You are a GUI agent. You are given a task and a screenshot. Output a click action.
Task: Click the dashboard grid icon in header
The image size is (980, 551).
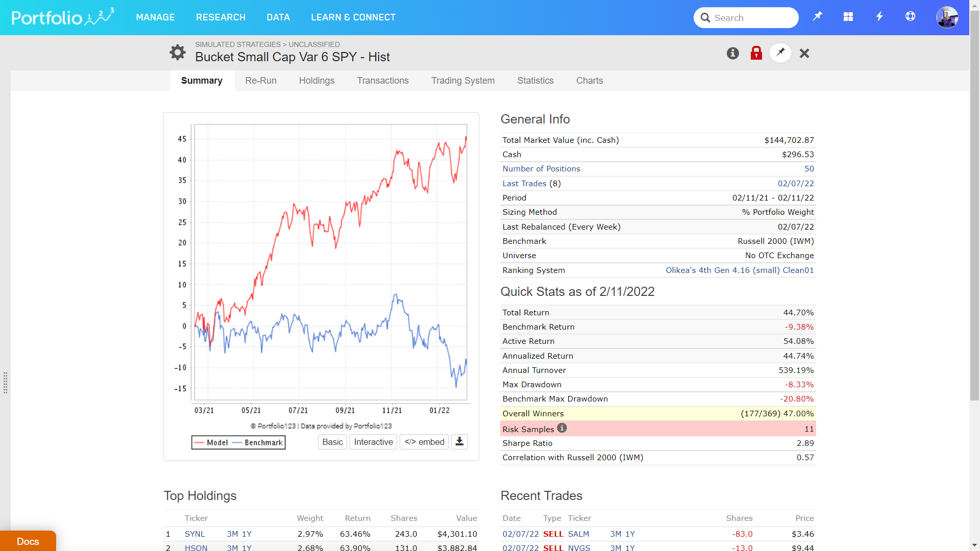tap(848, 17)
